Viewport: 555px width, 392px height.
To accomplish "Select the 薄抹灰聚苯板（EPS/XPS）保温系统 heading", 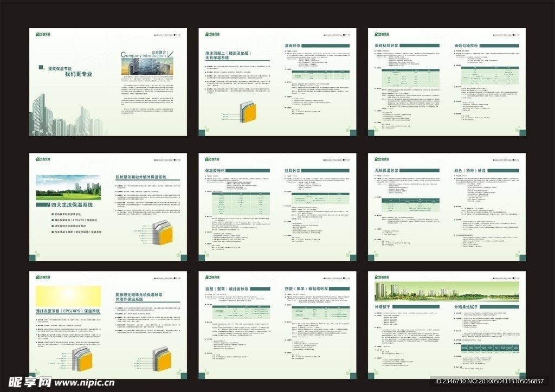I will (68, 311).
